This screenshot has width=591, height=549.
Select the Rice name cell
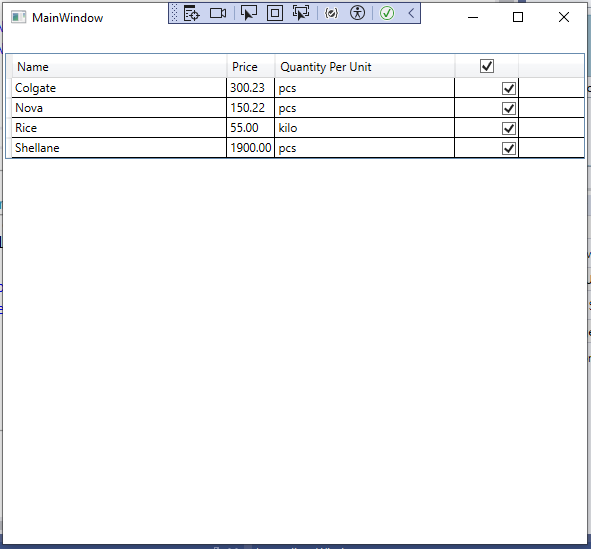coord(119,128)
